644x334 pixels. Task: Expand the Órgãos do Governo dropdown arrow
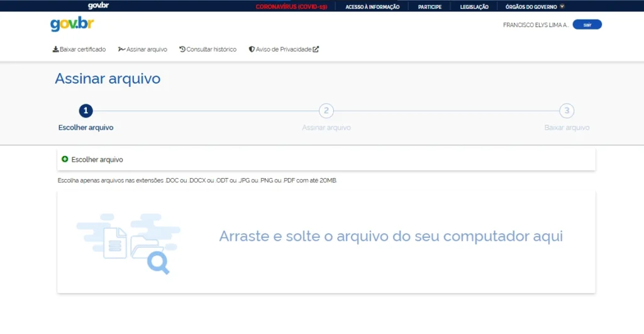pos(562,6)
